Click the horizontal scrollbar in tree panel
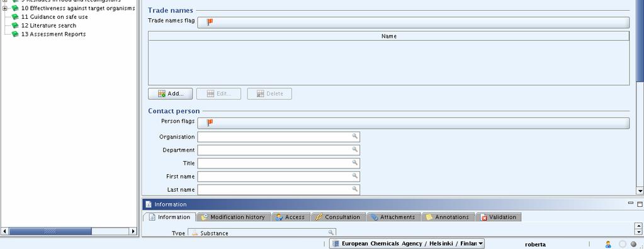 pos(69,231)
